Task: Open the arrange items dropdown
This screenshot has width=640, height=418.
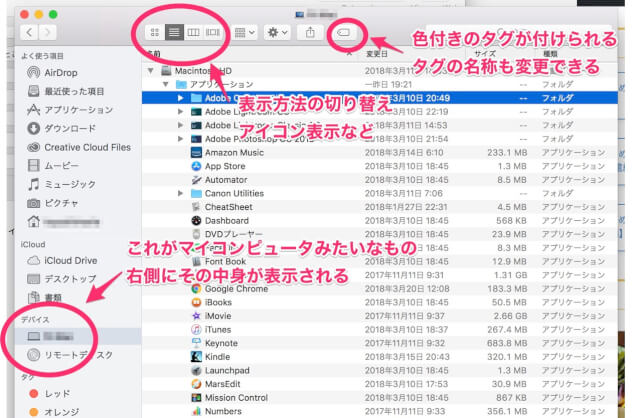Action: pyautogui.click(x=245, y=32)
